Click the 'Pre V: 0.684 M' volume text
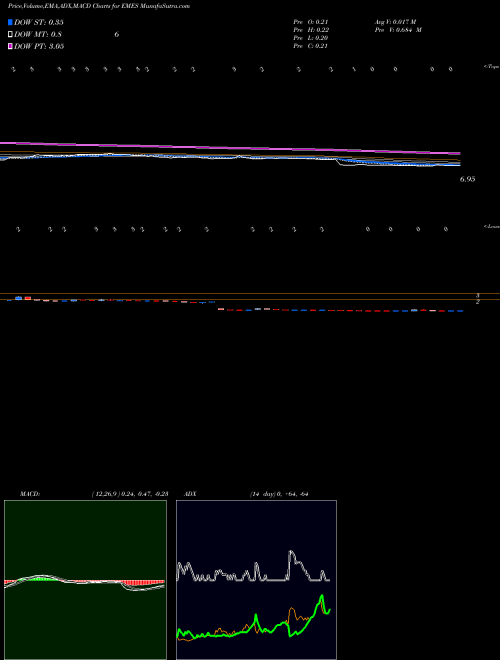Screen dimensions: 500x660 pos(398,29)
